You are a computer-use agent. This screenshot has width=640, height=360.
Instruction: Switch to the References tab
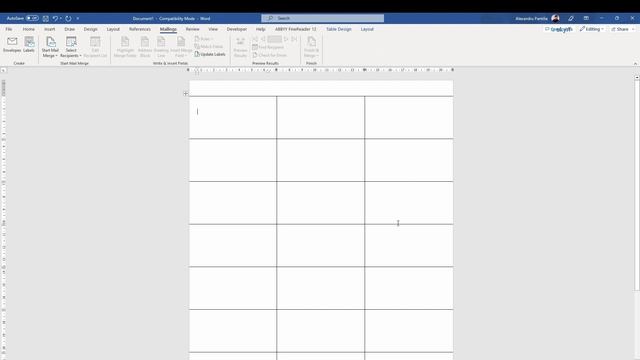tap(140, 29)
